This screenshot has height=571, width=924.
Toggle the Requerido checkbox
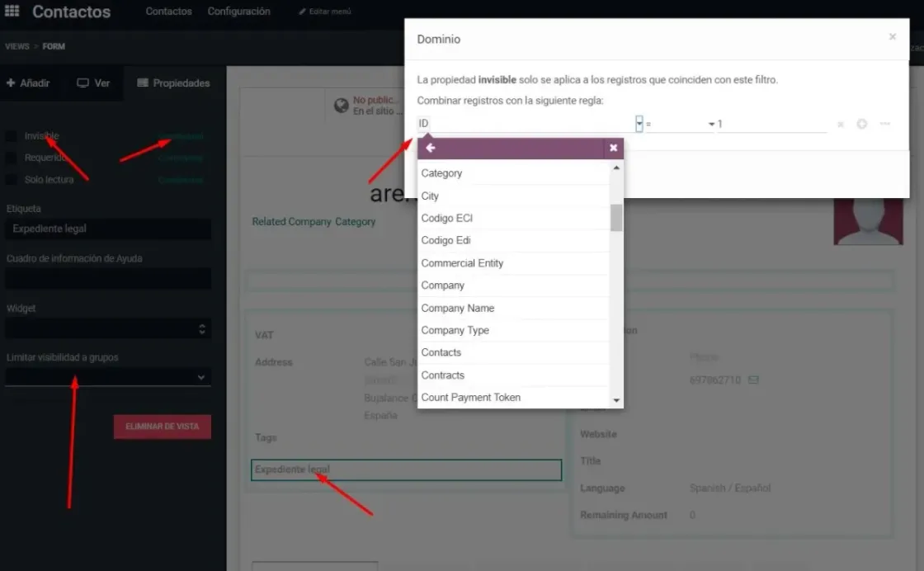(11, 158)
